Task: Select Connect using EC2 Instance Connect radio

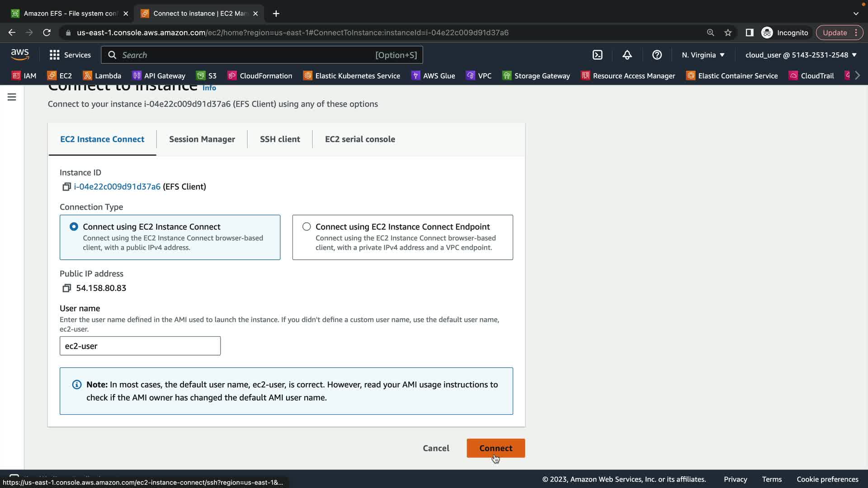Action: 74,226
